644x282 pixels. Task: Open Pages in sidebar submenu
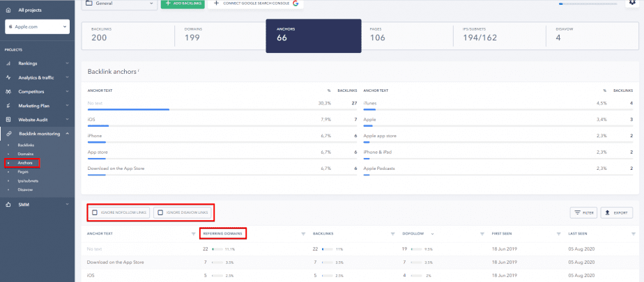coord(23,172)
